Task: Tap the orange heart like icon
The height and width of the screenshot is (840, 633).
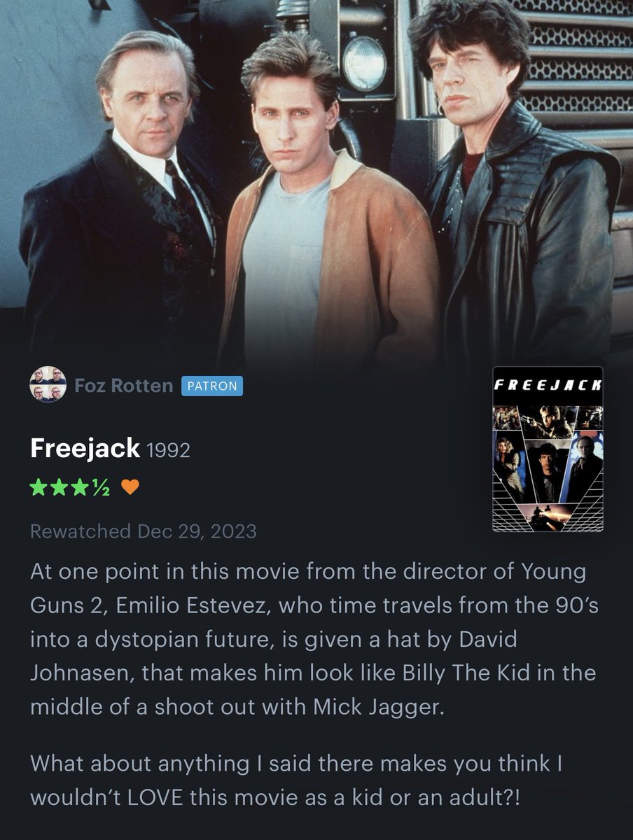Action: 130,488
